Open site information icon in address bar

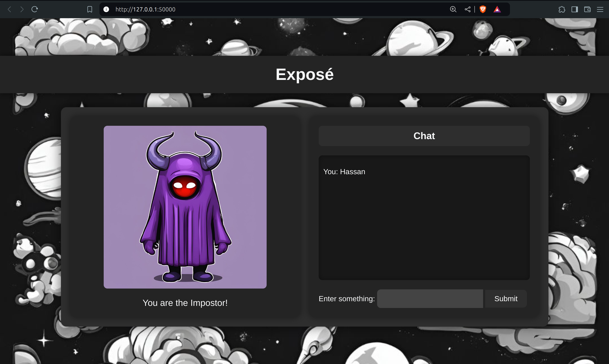click(x=106, y=9)
